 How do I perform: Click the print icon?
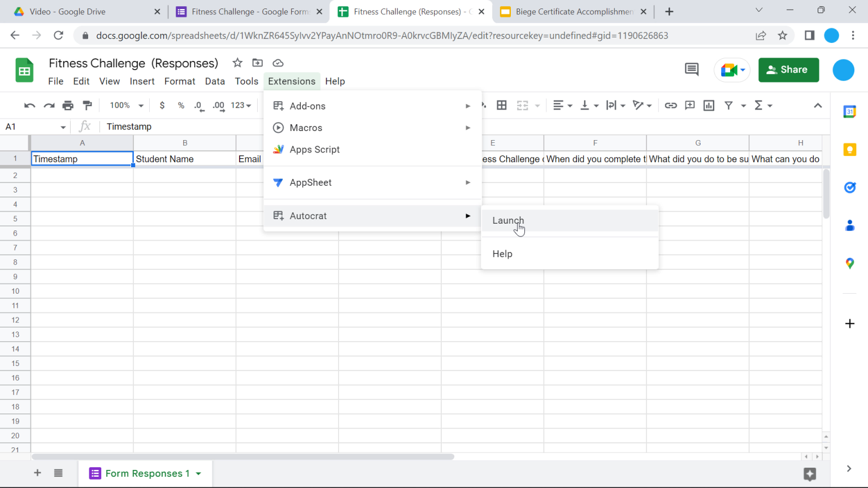[x=68, y=105]
